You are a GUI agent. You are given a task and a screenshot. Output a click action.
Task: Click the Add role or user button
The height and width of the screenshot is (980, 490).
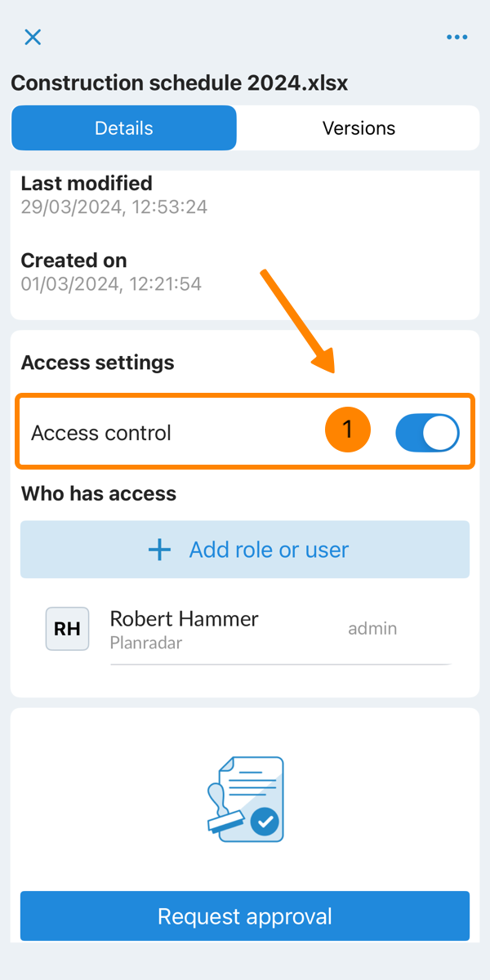(245, 550)
